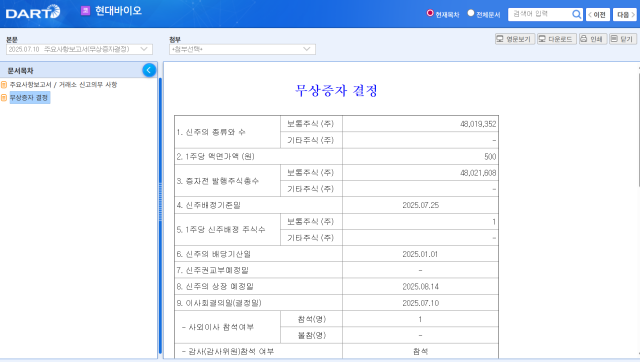This screenshot has height=362, width=640.
Task: Click the row label 6. 신주의 배당기산일
Action: (213, 254)
